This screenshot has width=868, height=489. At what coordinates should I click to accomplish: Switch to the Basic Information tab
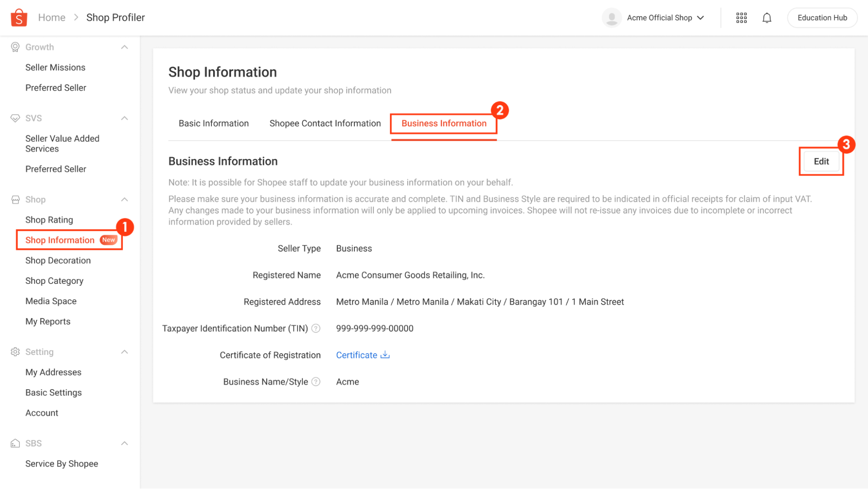pos(213,123)
